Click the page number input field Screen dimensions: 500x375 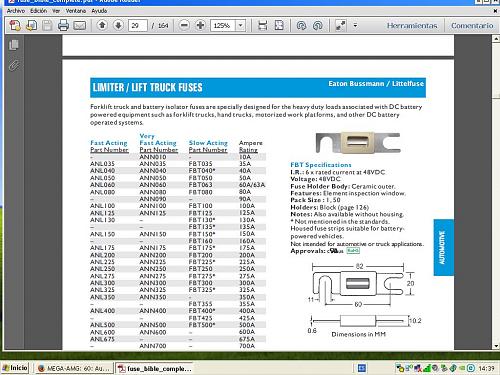138,25
